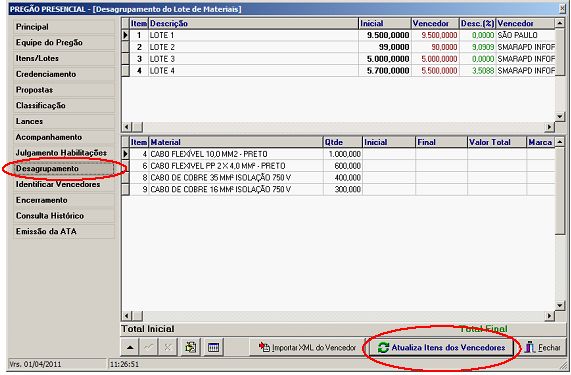
Task: Click 90,0000 vencedor value for LOTE 2
Action: point(436,47)
